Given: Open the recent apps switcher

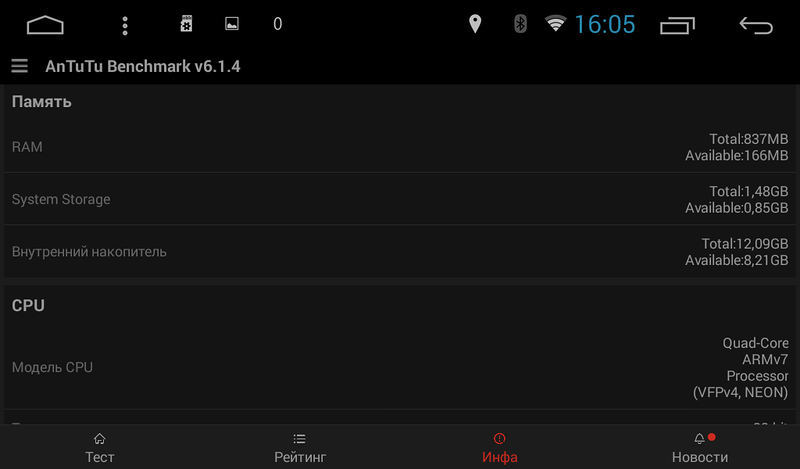Looking at the screenshot, I should coord(677,26).
